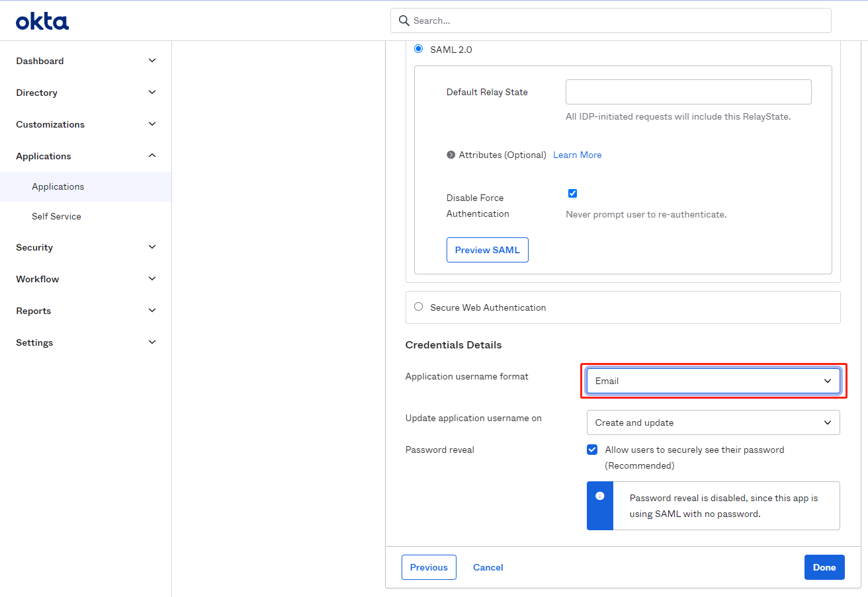Screen dimensions: 868x597
Task: Click the Default Relay State field
Action: (x=688, y=92)
